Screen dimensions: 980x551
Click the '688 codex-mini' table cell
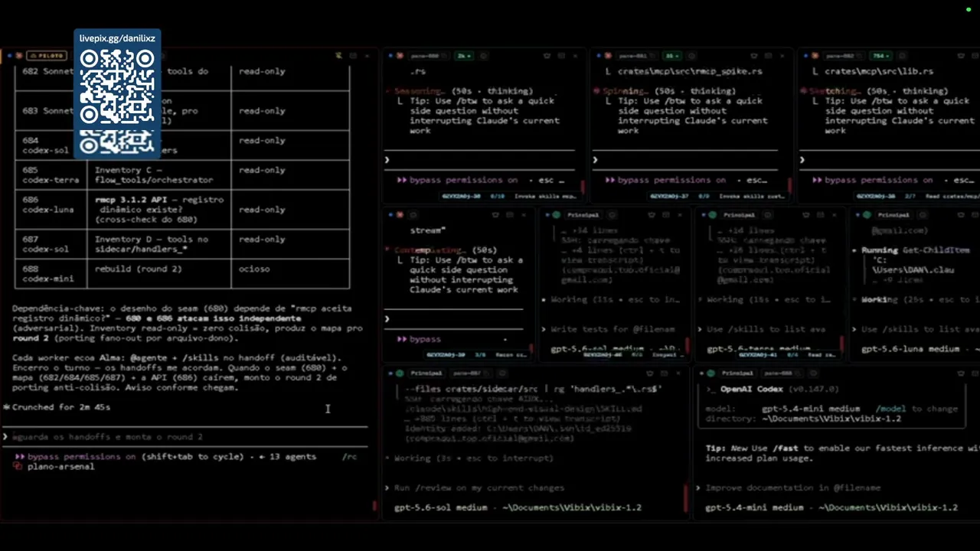(51, 274)
